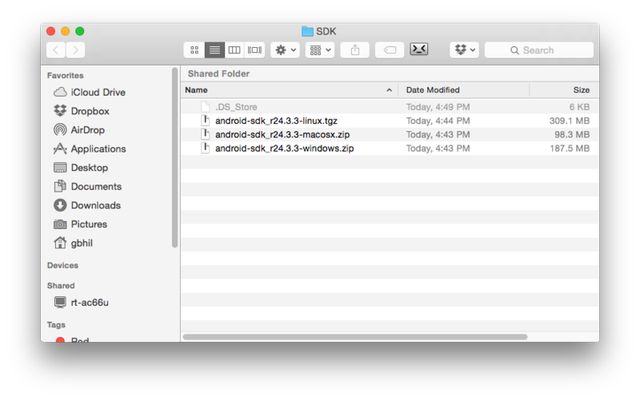
Task: Switch to column view
Action: click(x=234, y=50)
